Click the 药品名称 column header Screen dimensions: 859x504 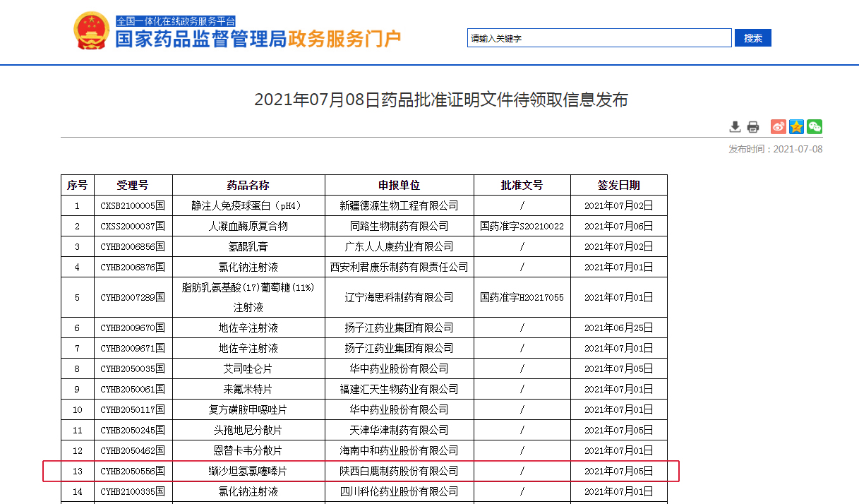tap(248, 185)
